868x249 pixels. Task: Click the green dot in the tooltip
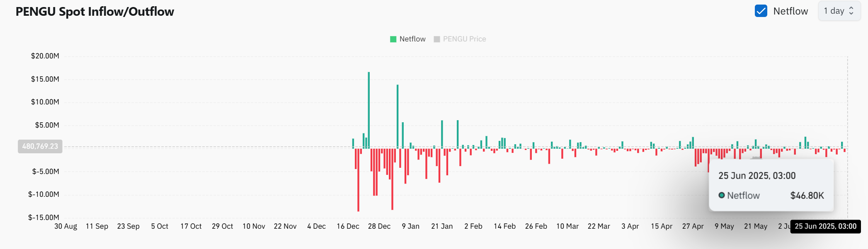(721, 196)
